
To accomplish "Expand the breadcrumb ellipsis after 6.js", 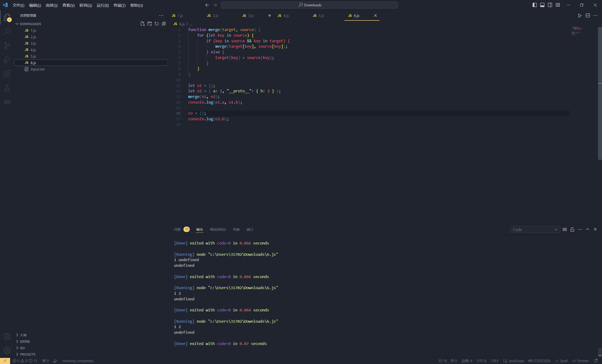I will point(191,24).
